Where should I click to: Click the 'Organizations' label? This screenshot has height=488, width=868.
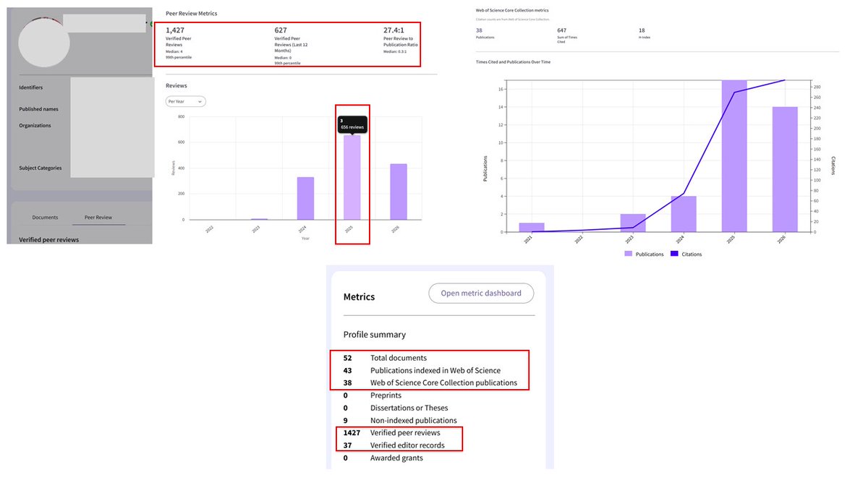(x=35, y=125)
